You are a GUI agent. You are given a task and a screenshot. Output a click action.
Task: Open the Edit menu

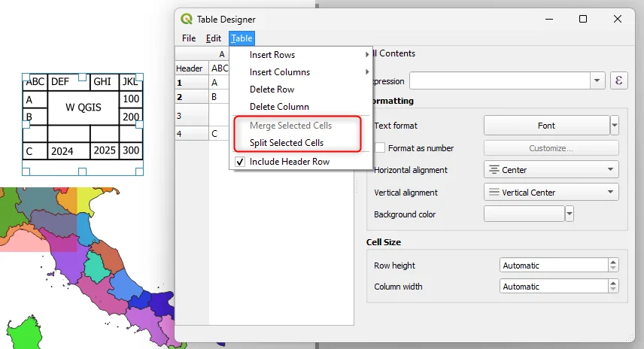pos(214,38)
